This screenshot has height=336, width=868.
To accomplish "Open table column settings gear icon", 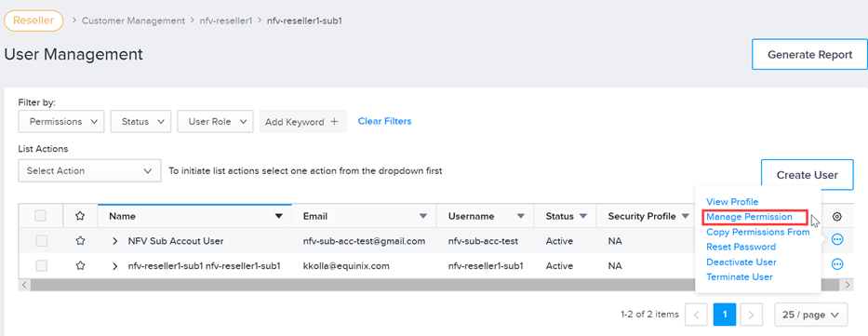I will tap(837, 217).
